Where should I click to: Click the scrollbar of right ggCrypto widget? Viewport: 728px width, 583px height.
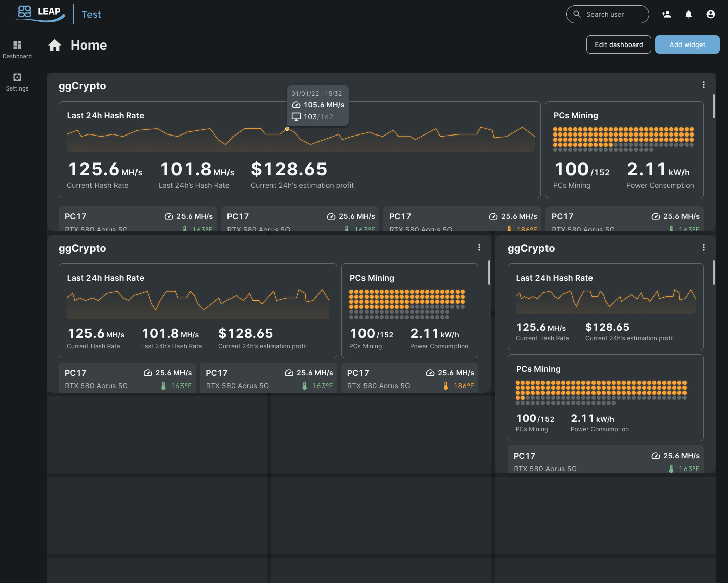click(x=714, y=273)
